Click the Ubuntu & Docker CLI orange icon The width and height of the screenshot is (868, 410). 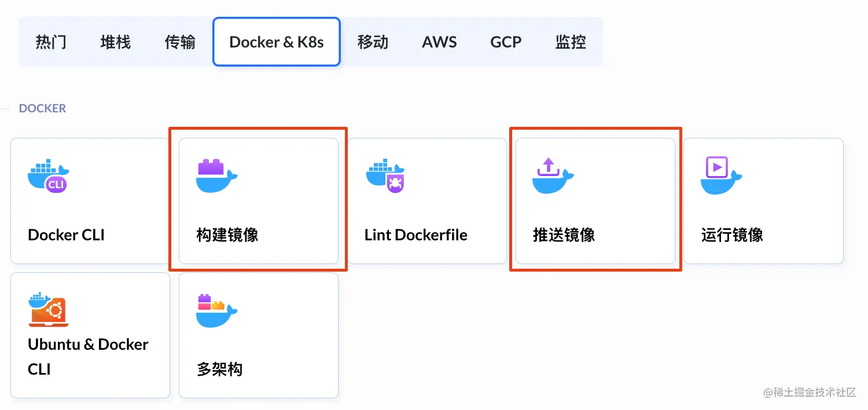tap(48, 310)
